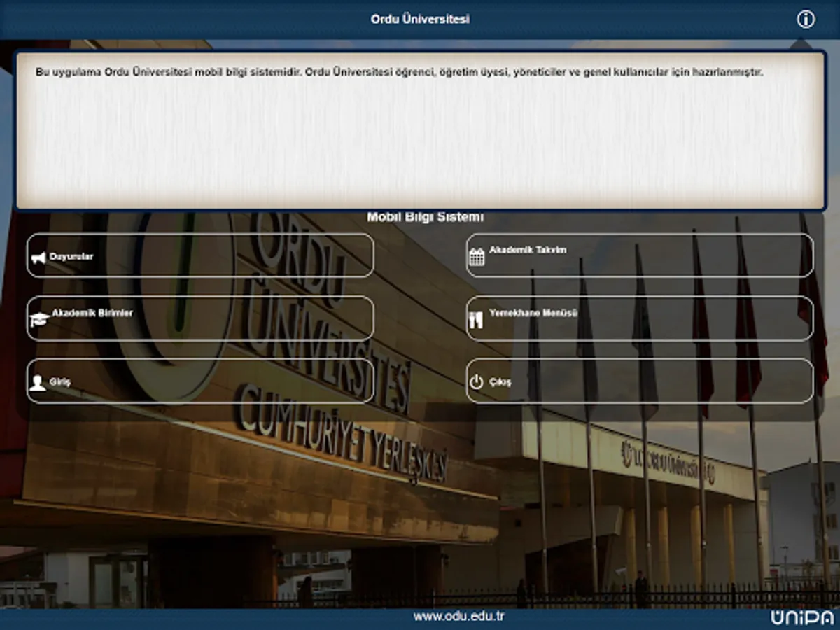The image size is (840, 630).
Task: Open the Duyurular announcements button
Action: click(200, 255)
